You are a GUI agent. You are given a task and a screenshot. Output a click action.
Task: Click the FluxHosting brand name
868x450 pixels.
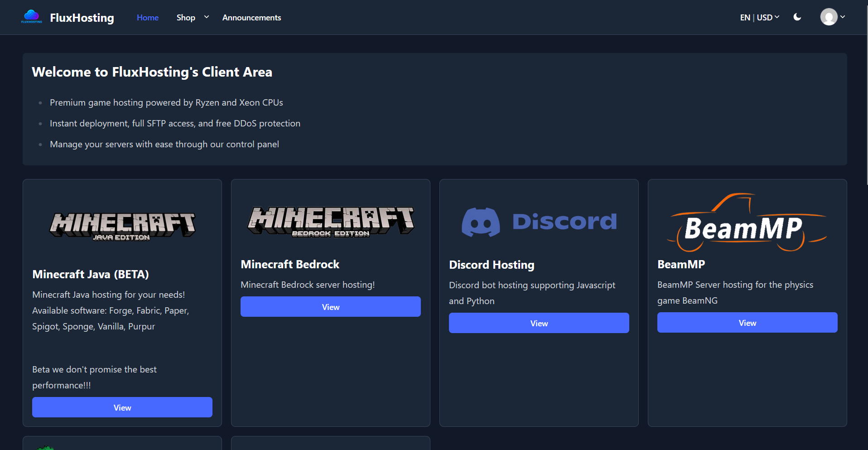point(82,18)
